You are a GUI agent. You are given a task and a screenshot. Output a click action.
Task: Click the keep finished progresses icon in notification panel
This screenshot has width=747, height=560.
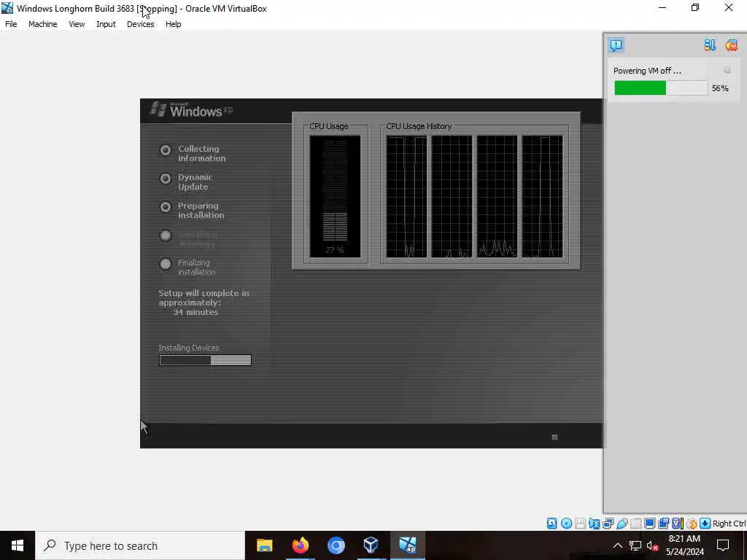[710, 45]
